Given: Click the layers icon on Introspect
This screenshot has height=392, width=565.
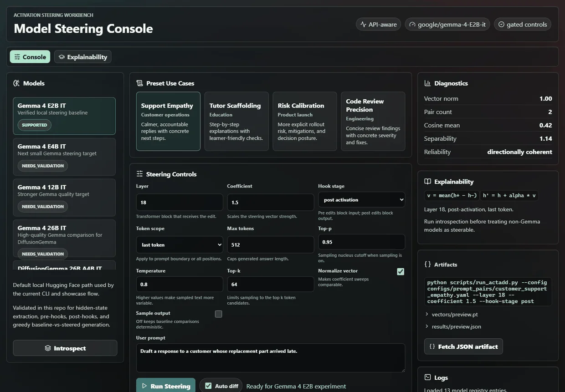Looking at the screenshot, I should coord(48,348).
